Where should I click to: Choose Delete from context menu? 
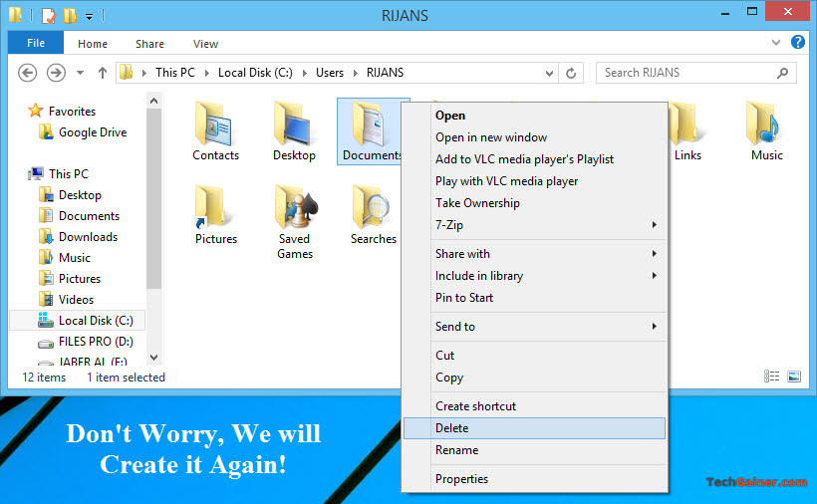[535, 428]
